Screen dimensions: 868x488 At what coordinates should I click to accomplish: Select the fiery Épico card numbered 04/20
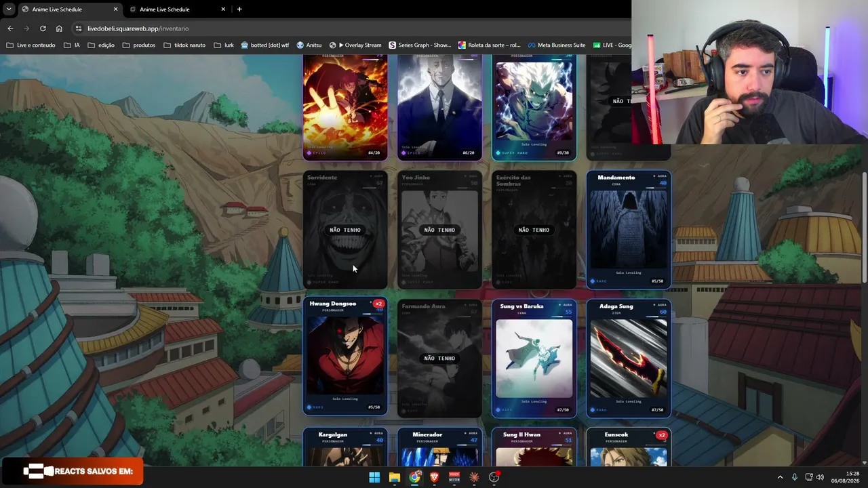(x=345, y=107)
